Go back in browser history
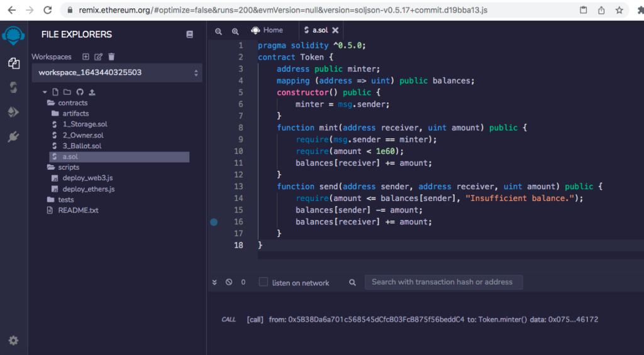The image size is (644, 355). [11, 10]
